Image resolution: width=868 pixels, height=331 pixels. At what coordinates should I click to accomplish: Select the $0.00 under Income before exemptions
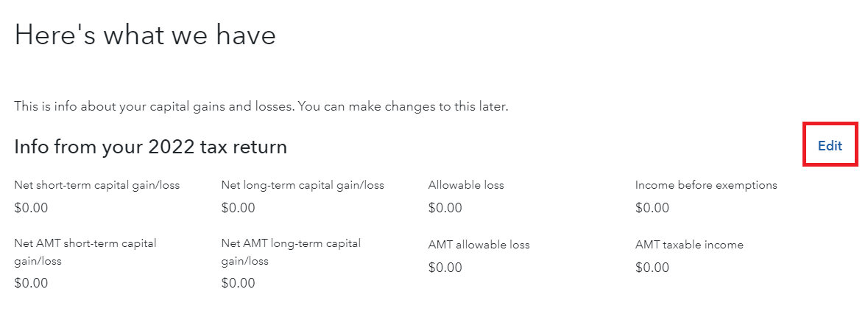652,208
